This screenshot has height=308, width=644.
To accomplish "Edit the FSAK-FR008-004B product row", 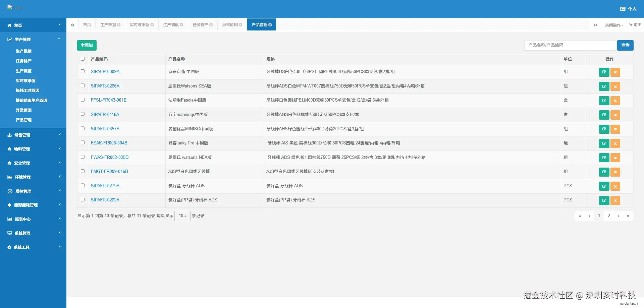I will click(x=604, y=143).
